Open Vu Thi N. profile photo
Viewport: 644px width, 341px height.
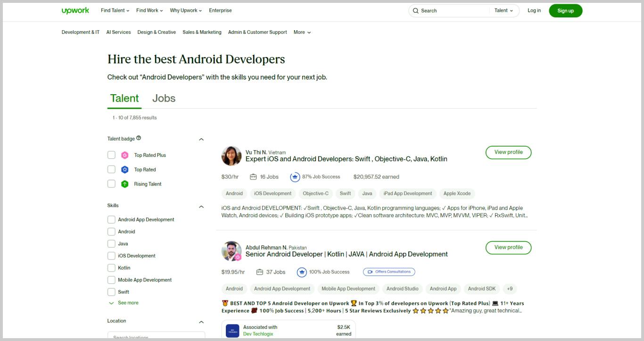click(x=231, y=156)
